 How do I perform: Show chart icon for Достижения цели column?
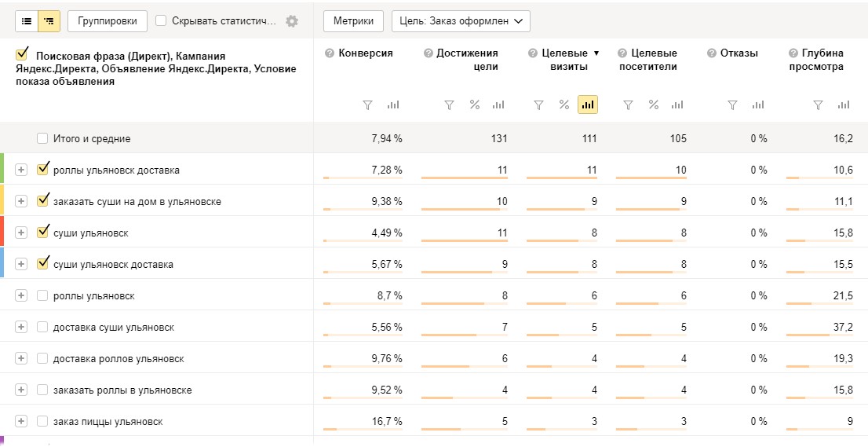pyautogui.click(x=498, y=104)
